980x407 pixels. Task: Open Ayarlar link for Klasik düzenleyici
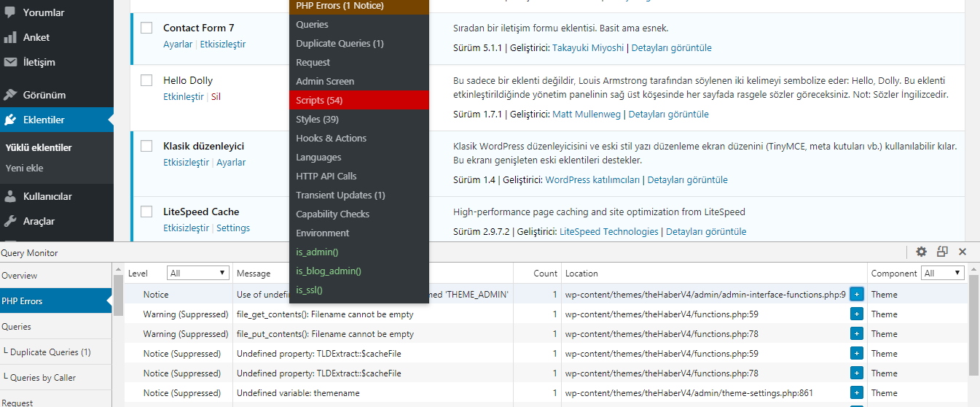tap(231, 162)
